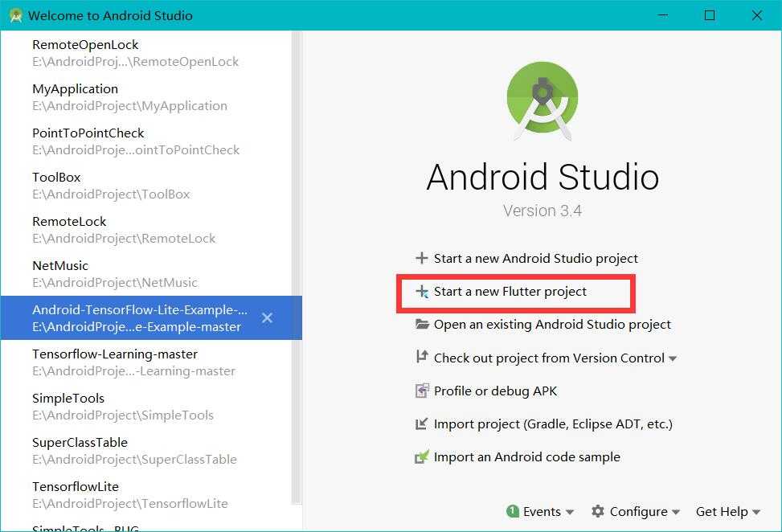Click the Configure gear icon

[597, 511]
